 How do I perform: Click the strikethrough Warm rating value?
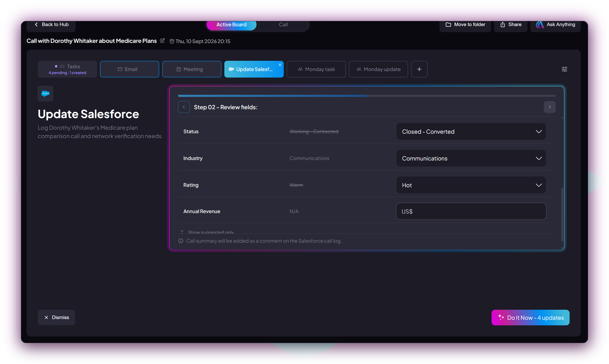click(296, 185)
